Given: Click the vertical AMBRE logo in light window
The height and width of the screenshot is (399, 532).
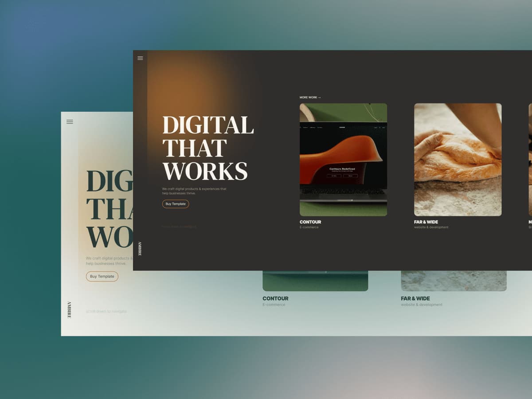Looking at the screenshot, I should (69, 309).
